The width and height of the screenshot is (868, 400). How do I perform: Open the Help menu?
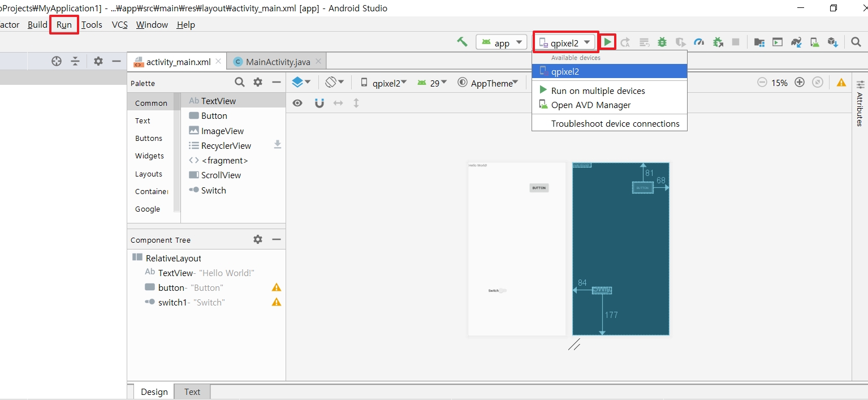pyautogui.click(x=186, y=24)
